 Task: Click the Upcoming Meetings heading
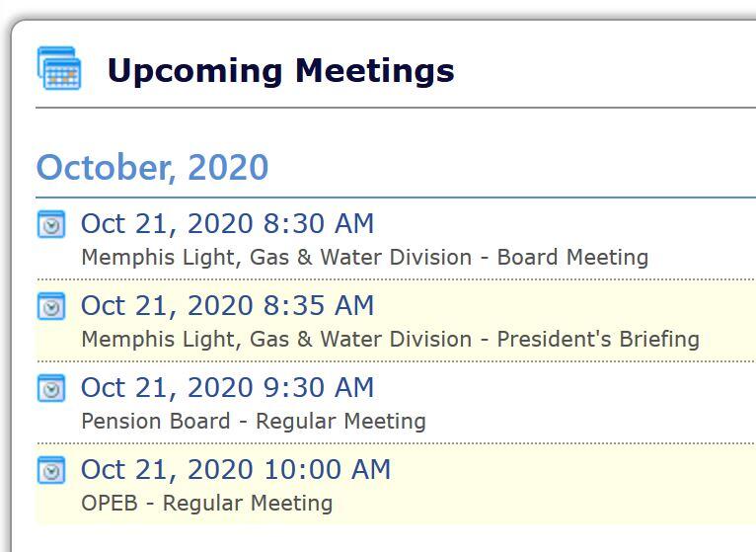280,71
